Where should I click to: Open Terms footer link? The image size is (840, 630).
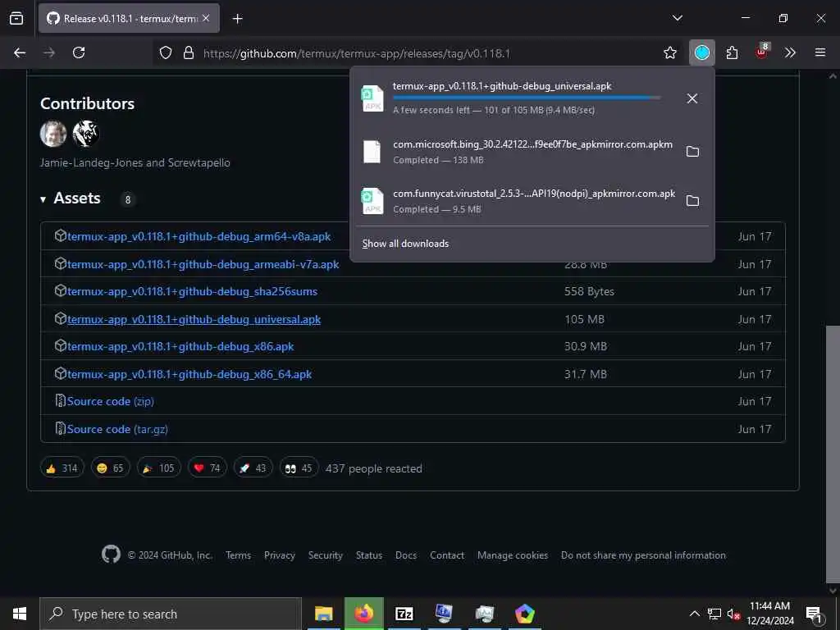[x=238, y=555]
